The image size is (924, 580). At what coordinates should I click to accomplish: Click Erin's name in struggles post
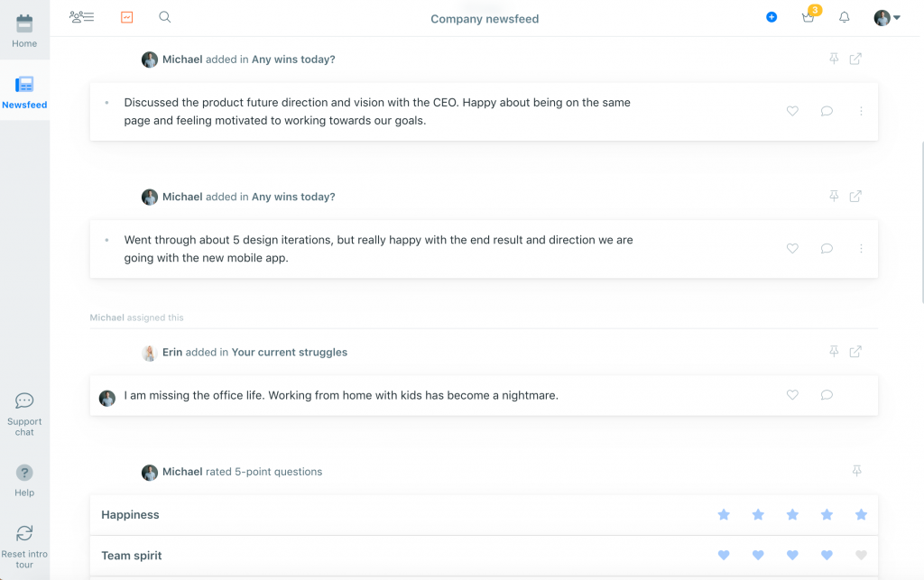tap(172, 352)
